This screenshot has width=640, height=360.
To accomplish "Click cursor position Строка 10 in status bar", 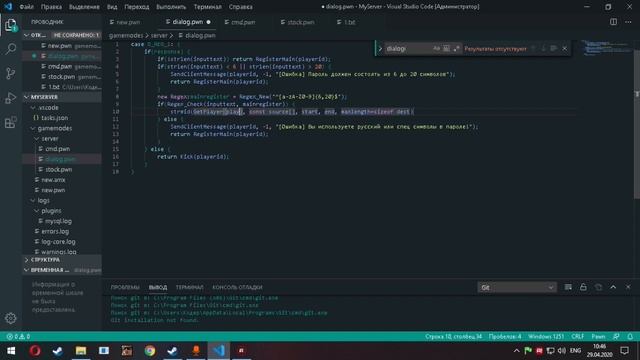I will (x=453, y=337).
